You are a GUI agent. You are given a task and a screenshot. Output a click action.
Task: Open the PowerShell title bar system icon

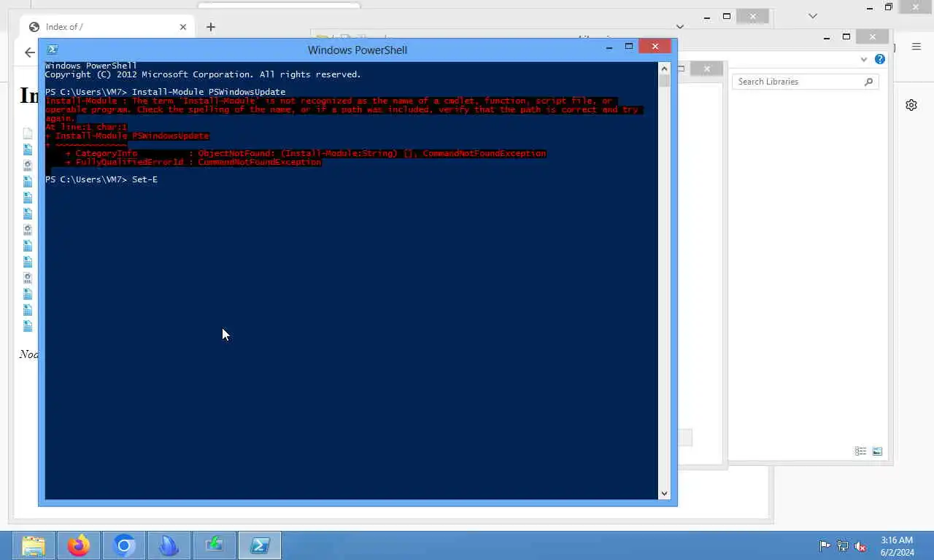tap(53, 50)
